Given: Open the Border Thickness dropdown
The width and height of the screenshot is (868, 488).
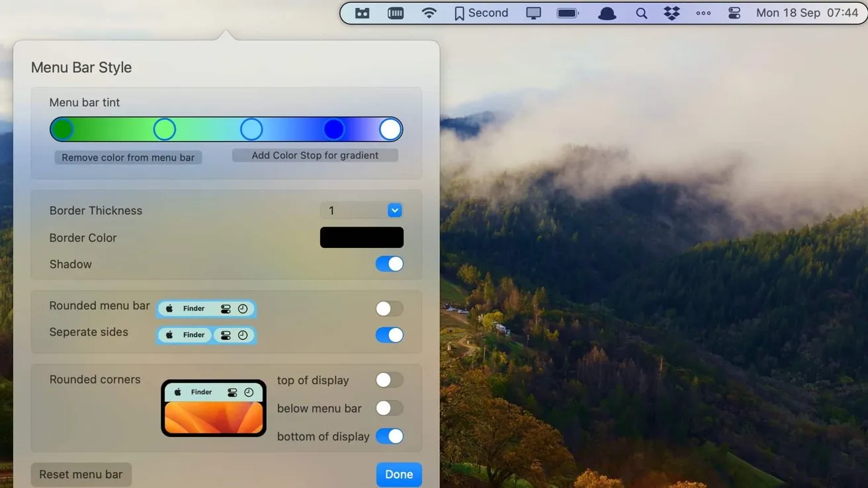Looking at the screenshot, I should point(394,210).
